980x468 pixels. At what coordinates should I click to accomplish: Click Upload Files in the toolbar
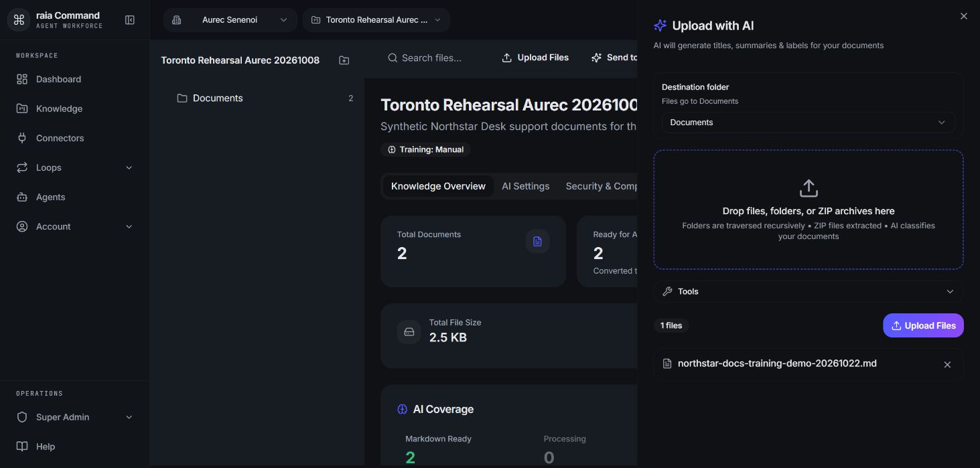click(535, 58)
